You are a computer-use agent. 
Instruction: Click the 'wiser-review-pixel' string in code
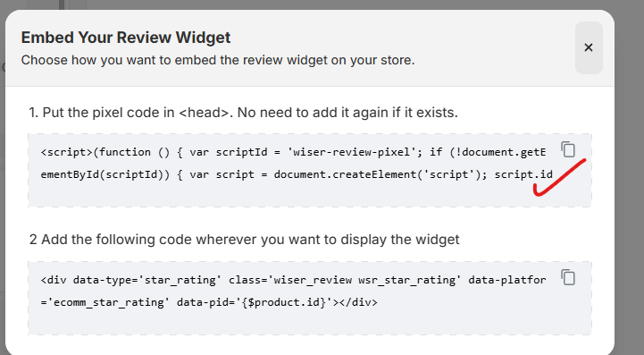point(349,152)
